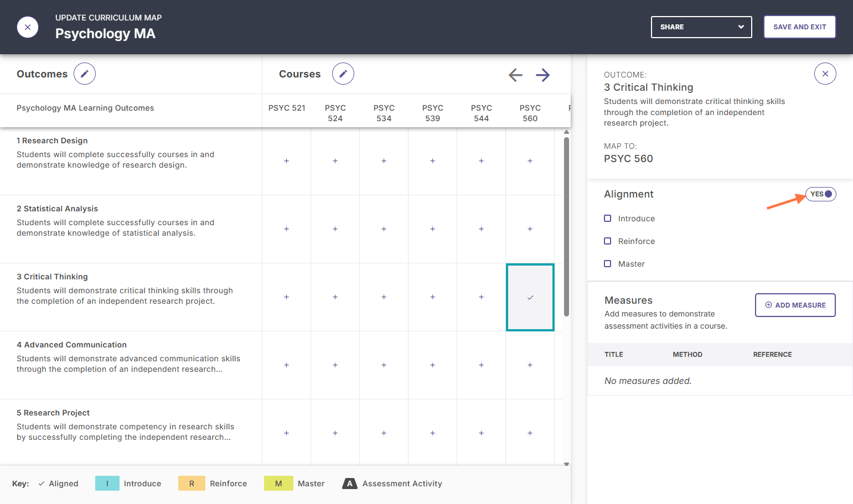853x504 pixels.
Task: Click the Title column header in Measures
Action: click(614, 355)
